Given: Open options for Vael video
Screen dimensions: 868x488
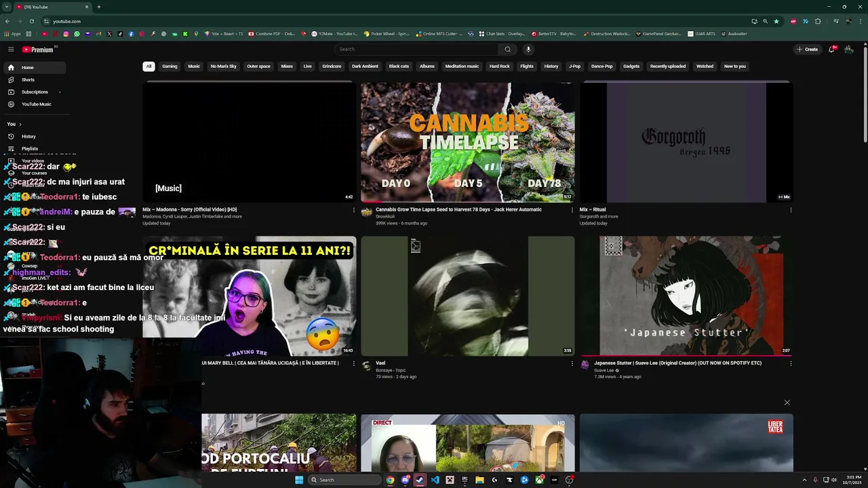Looking at the screenshot, I should (x=572, y=363).
